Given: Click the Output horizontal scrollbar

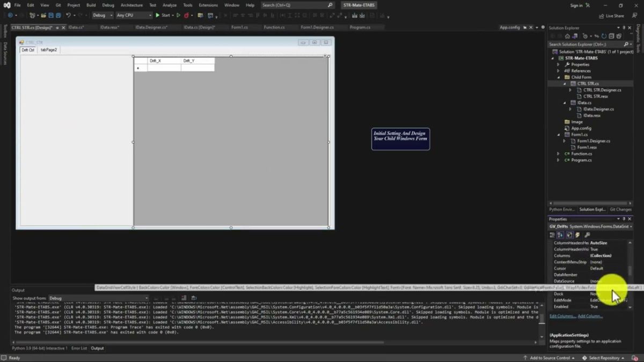Looking at the screenshot, I should pos(199,342).
